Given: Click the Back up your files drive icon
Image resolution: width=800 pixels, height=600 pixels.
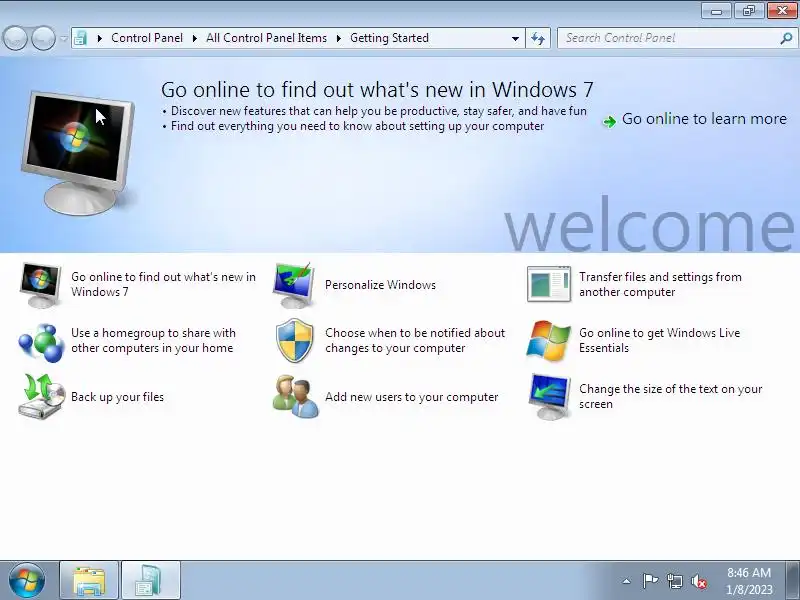Looking at the screenshot, I should [42, 396].
